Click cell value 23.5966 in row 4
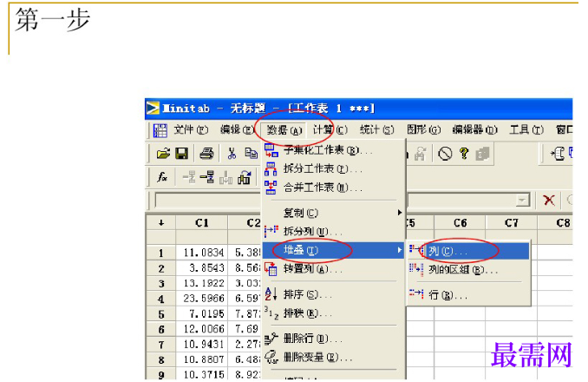Viewport: 588px width, 382px height. click(x=204, y=299)
